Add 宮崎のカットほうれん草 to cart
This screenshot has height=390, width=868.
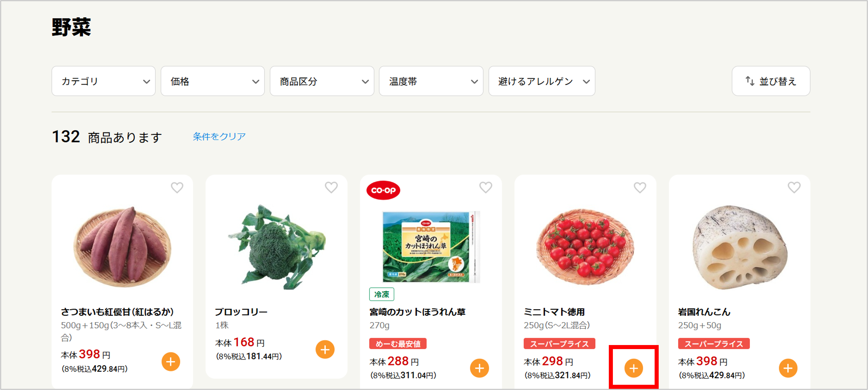480,368
